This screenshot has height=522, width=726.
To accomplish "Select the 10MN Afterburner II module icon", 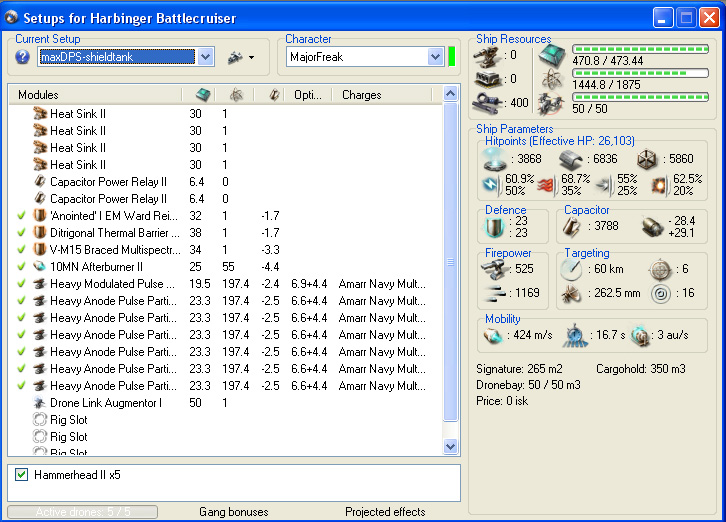I will point(40,267).
